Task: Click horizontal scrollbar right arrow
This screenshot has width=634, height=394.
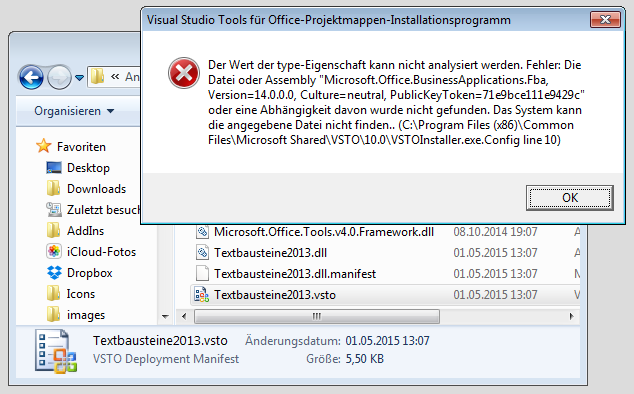Action: 571,316
